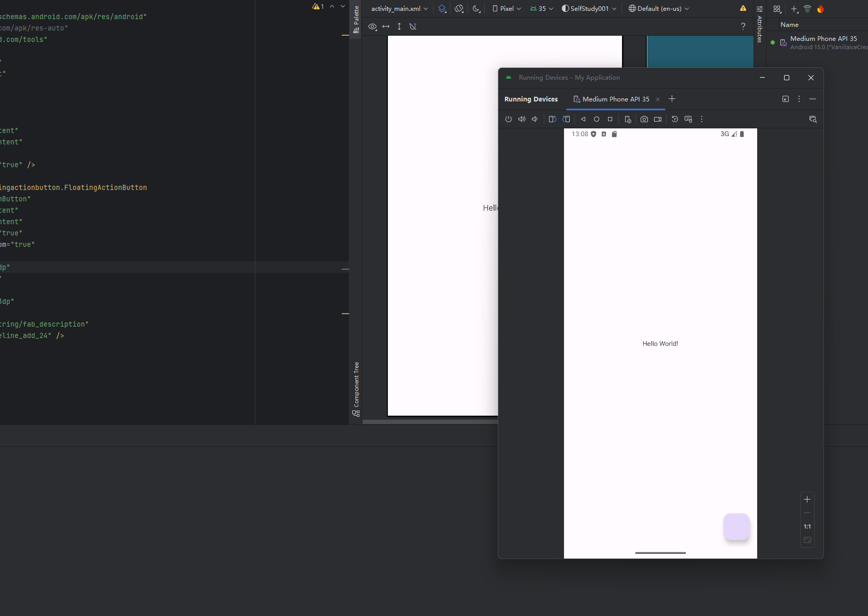
Task: Open the Pixel device dropdown
Action: click(x=507, y=9)
